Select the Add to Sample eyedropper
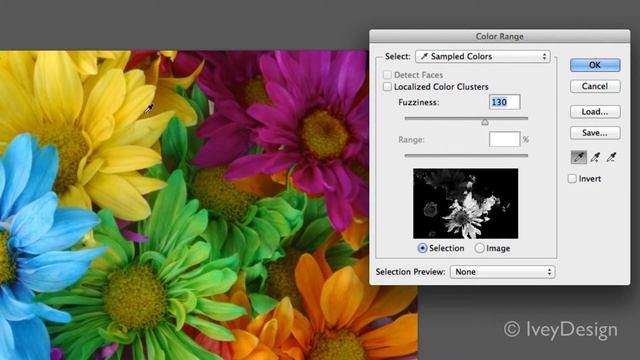 pos(595,158)
